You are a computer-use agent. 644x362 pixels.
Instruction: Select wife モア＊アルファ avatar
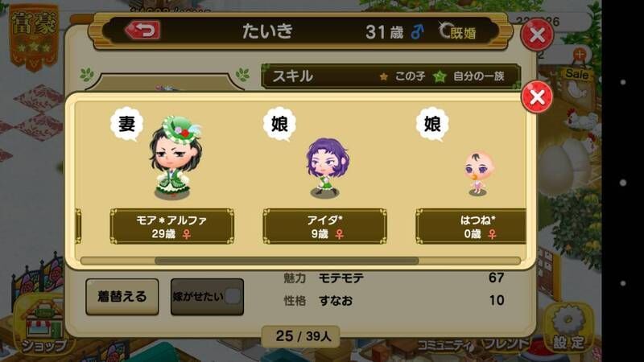click(175, 158)
